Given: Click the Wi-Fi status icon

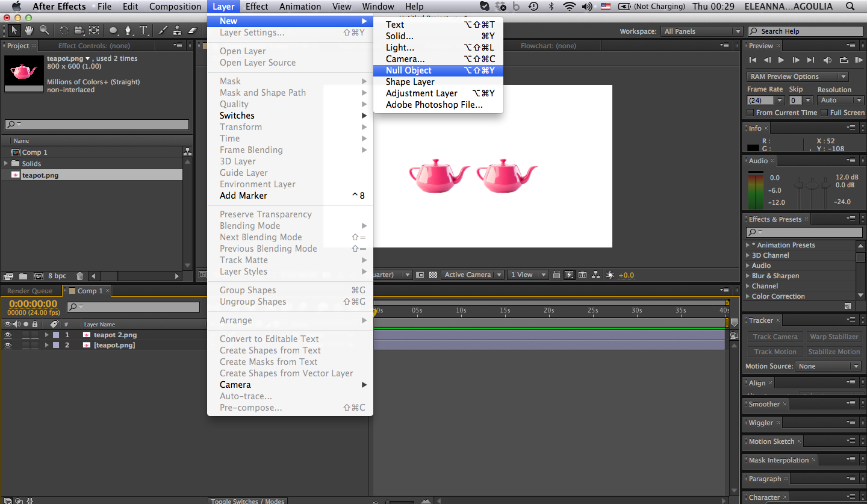Looking at the screenshot, I should point(569,7).
